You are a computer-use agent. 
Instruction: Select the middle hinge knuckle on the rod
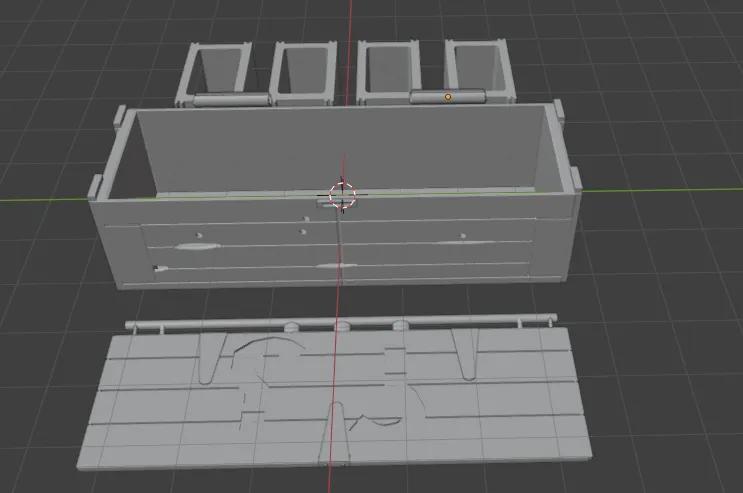pyautogui.click(x=343, y=326)
